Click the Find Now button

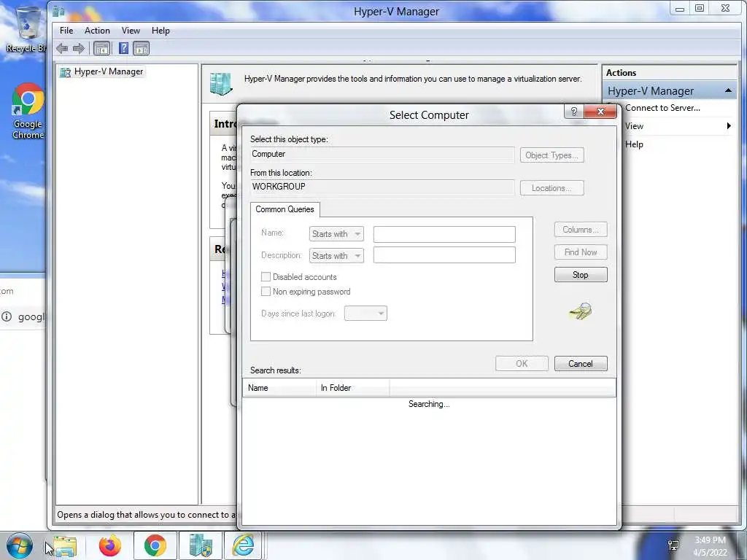point(581,252)
